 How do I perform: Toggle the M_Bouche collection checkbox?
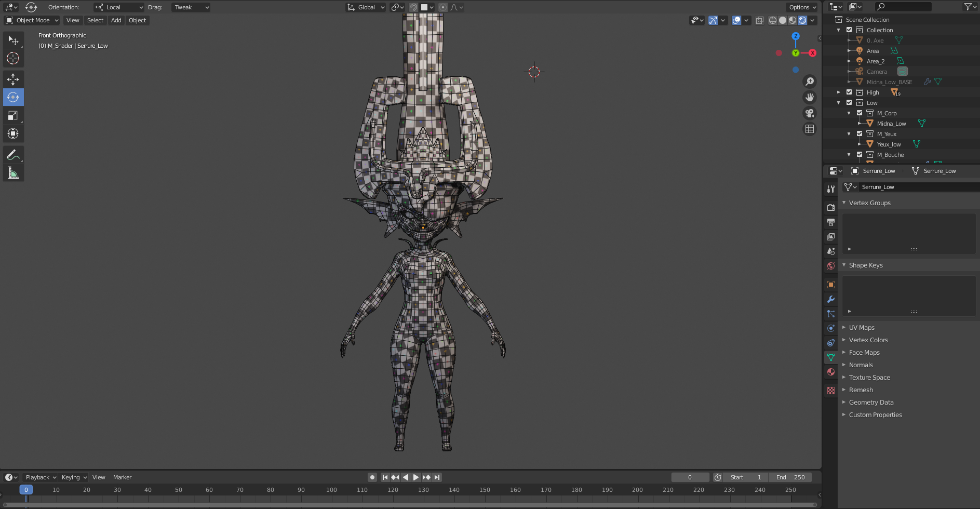[x=860, y=155]
